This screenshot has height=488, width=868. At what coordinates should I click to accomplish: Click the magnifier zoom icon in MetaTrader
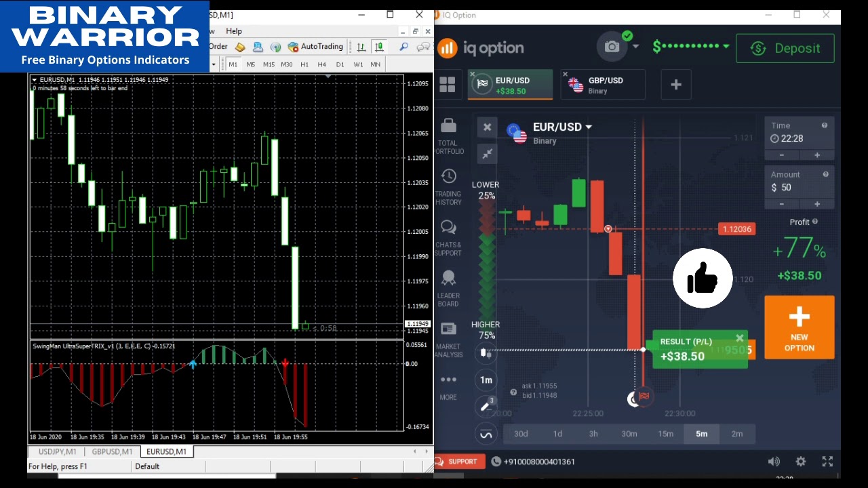tap(403, 47)
